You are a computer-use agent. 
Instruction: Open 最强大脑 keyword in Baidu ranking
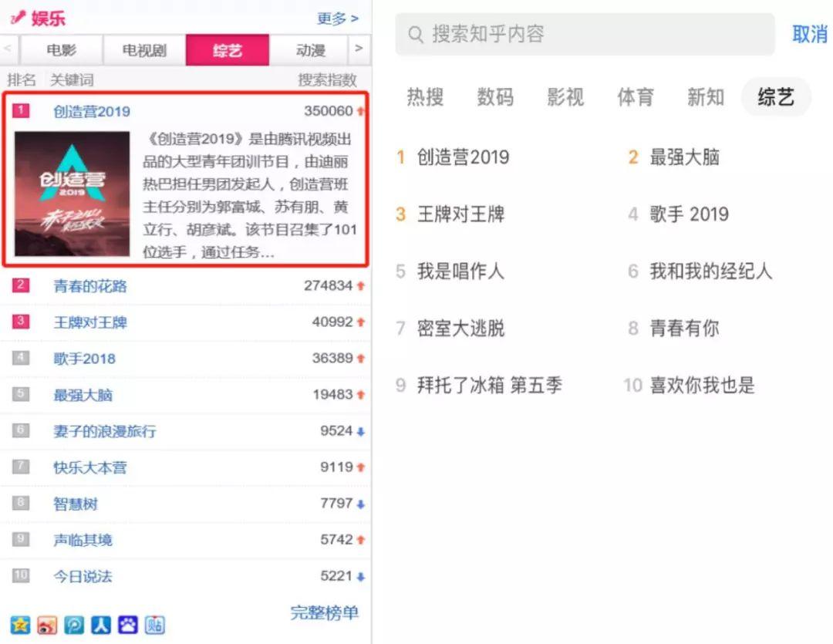coord(83,395)
